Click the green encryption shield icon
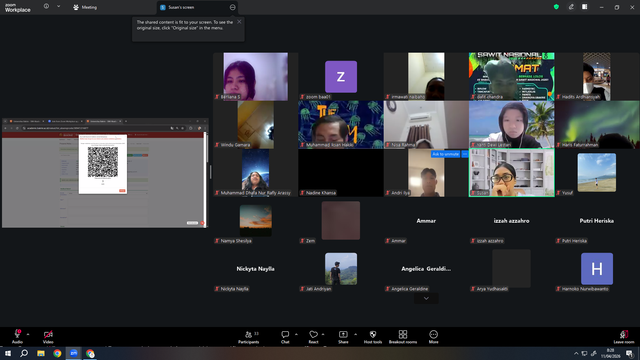The height and width of the screenshot is (360, 640). 556,7
